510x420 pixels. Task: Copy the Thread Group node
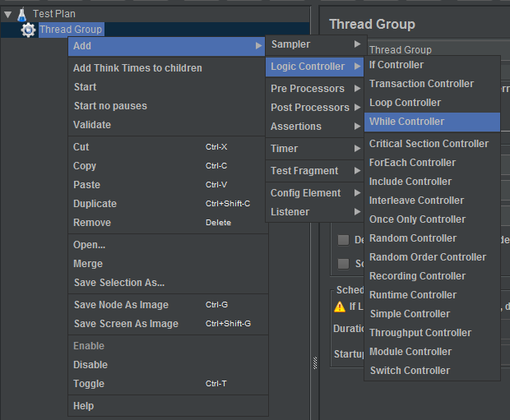pos(168,166)
